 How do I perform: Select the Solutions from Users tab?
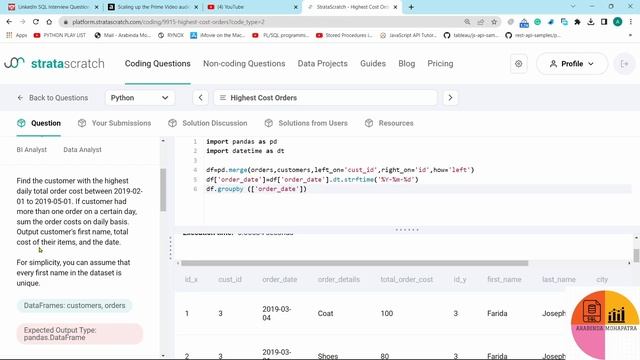[306, 123]
